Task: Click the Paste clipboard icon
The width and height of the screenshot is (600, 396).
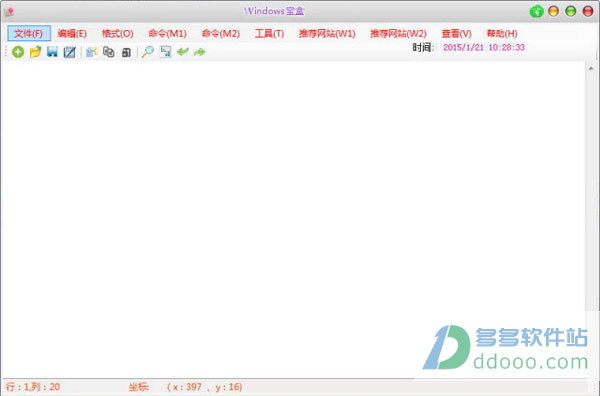Action: pyautogui.click(x=126, y=52)
